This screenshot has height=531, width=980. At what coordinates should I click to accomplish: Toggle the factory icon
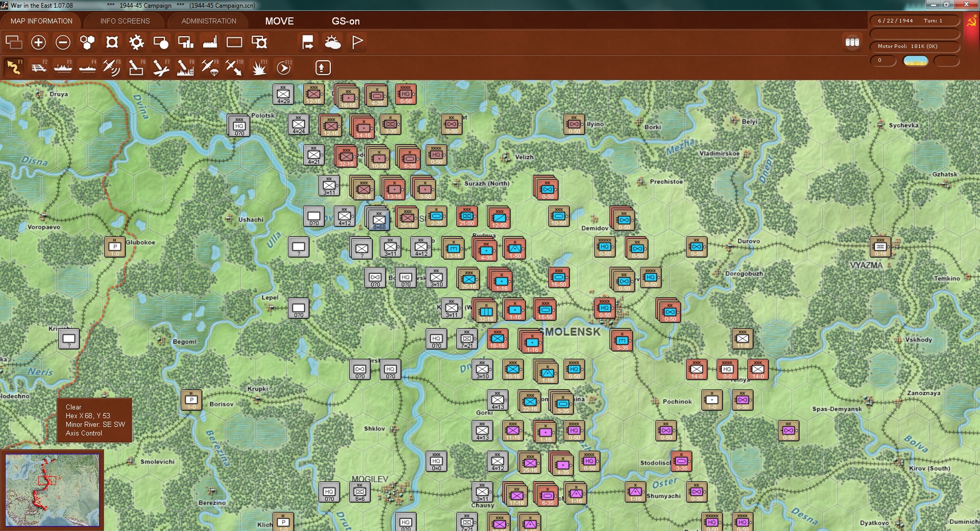(x=210, y=42)
